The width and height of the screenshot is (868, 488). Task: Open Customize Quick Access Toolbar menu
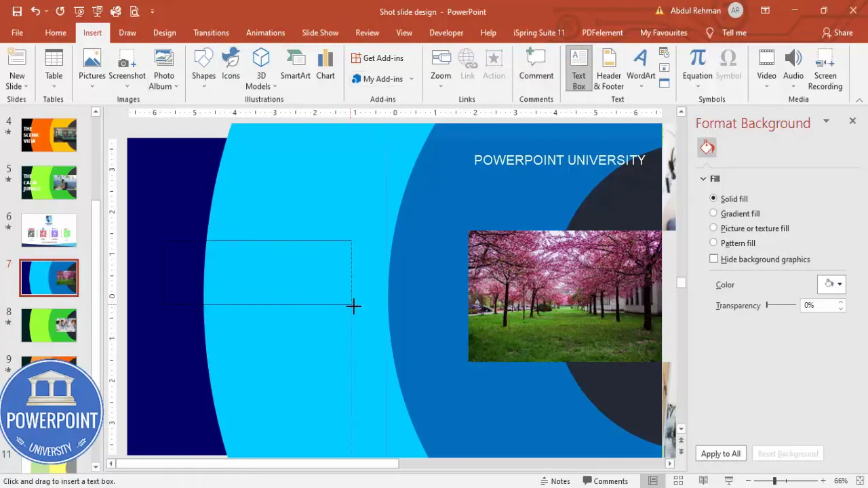pos(152,12)
